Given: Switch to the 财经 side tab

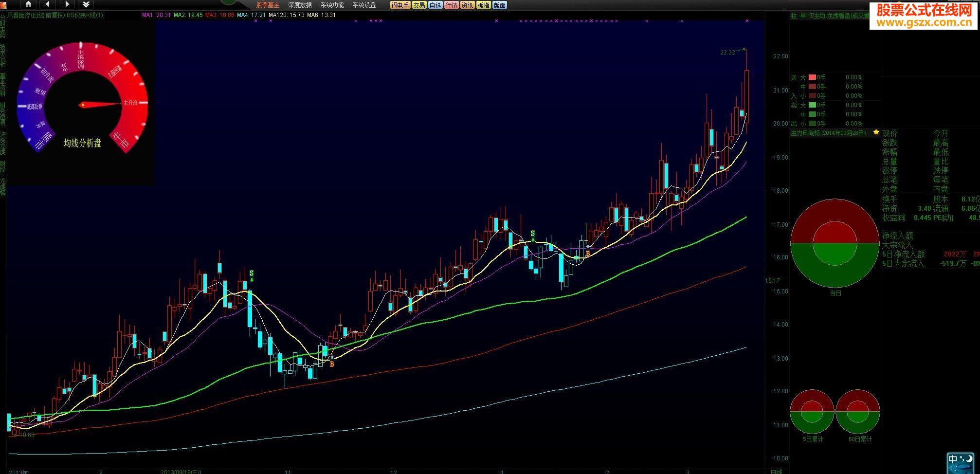Looking at the screenshot, I should [3, 166].
